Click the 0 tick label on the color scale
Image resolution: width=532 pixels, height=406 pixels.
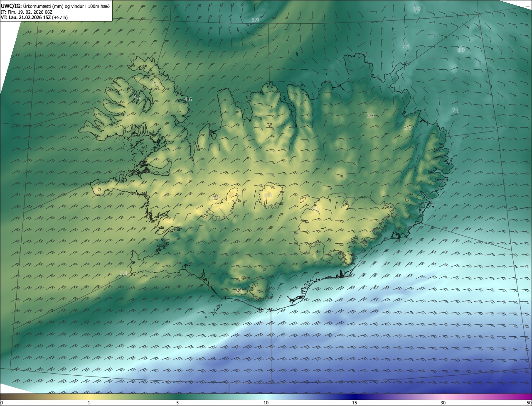coord(2,403)
